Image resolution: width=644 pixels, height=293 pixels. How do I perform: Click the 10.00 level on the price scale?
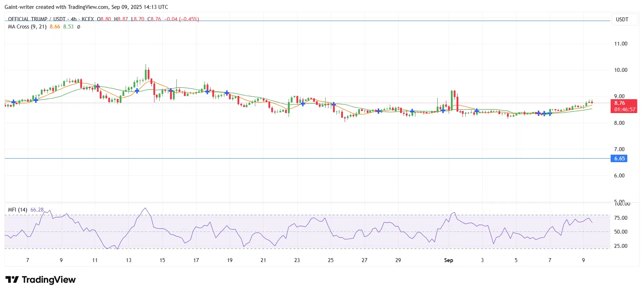coord(621,70)
